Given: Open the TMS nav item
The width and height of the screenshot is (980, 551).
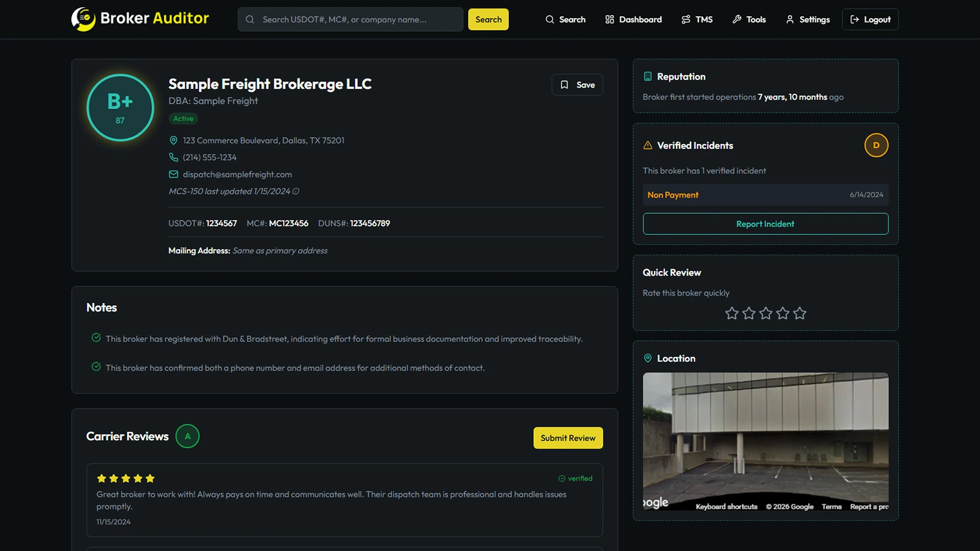Looking at the screenshot, I should 697,19.
